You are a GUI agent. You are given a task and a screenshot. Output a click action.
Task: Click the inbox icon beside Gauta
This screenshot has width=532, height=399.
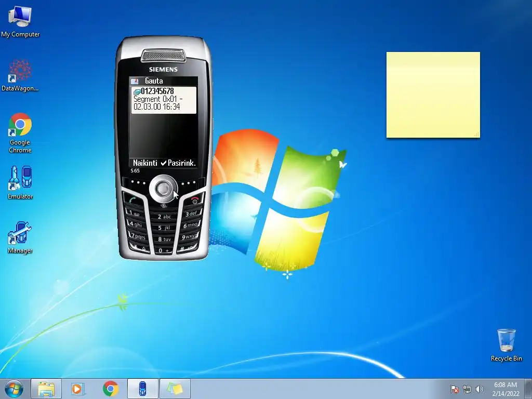(x=135, y=81)
